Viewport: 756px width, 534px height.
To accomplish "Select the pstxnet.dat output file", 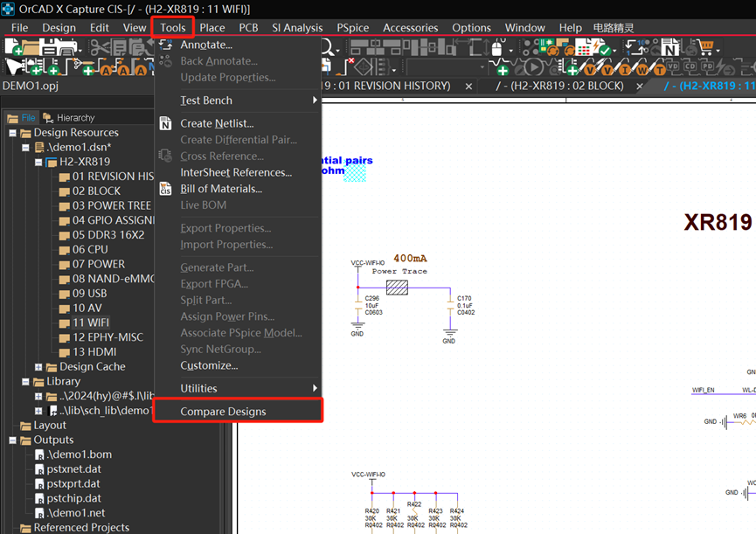I will (x=73, y=469).
